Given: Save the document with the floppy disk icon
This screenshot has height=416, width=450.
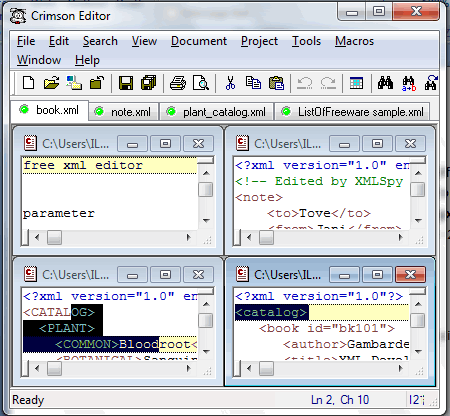Looking at the screenshot, I should tap(126, 83).
